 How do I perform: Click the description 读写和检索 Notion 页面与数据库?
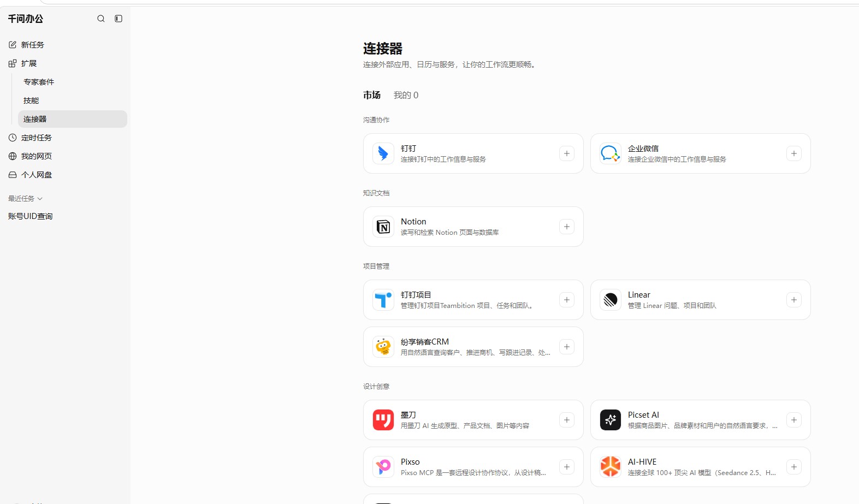(450, 233)
